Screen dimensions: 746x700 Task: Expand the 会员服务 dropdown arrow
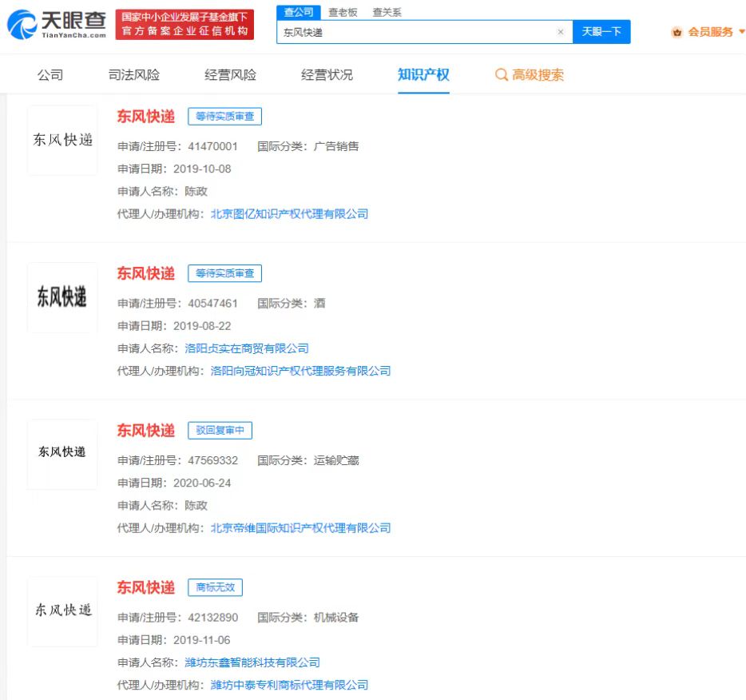[x=741, y=32]
